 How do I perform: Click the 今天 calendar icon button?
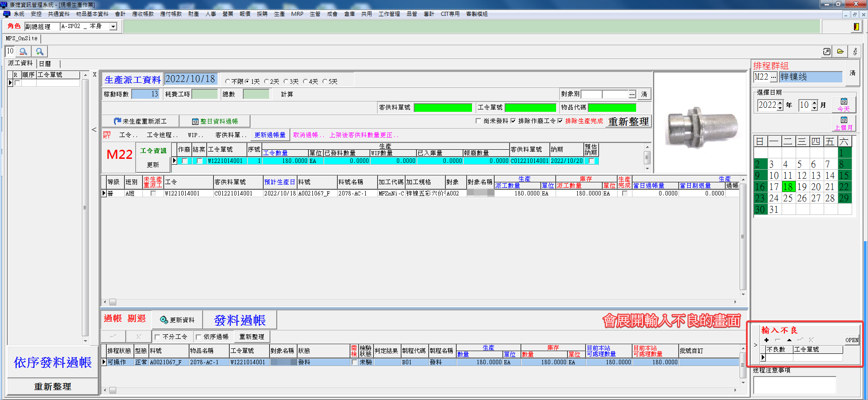click(x=844, y=105)
